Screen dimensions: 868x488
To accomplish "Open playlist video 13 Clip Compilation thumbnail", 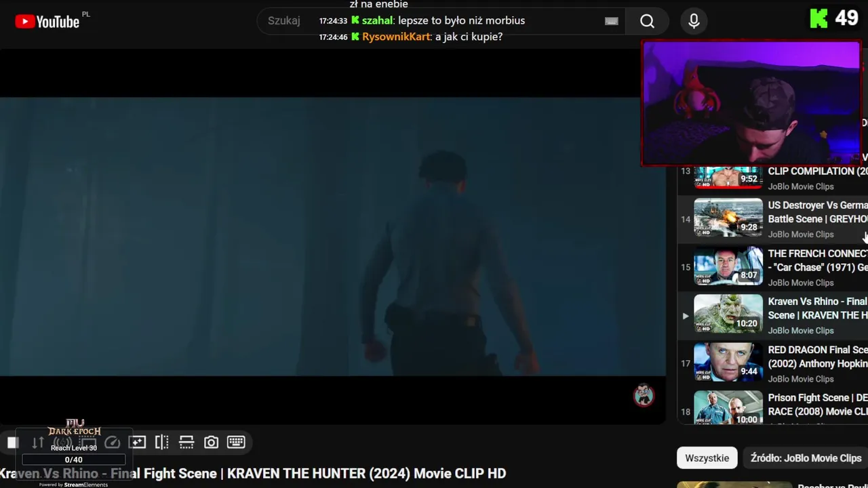I will (728, 178).
